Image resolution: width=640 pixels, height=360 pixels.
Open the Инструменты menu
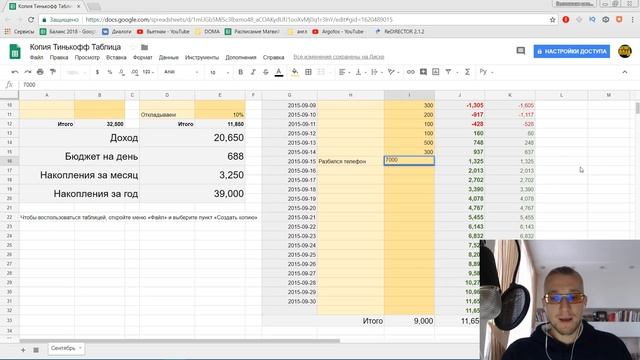[x=202, y=58]
